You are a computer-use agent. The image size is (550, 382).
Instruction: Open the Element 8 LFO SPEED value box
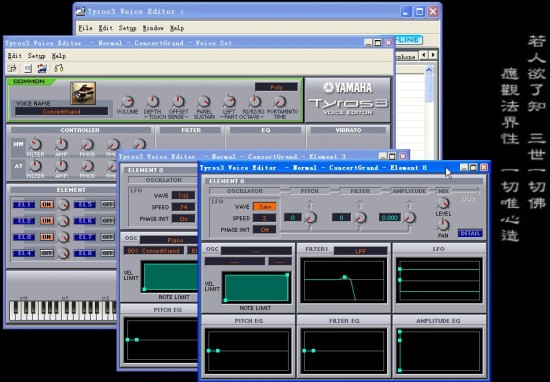pos(264,218)
